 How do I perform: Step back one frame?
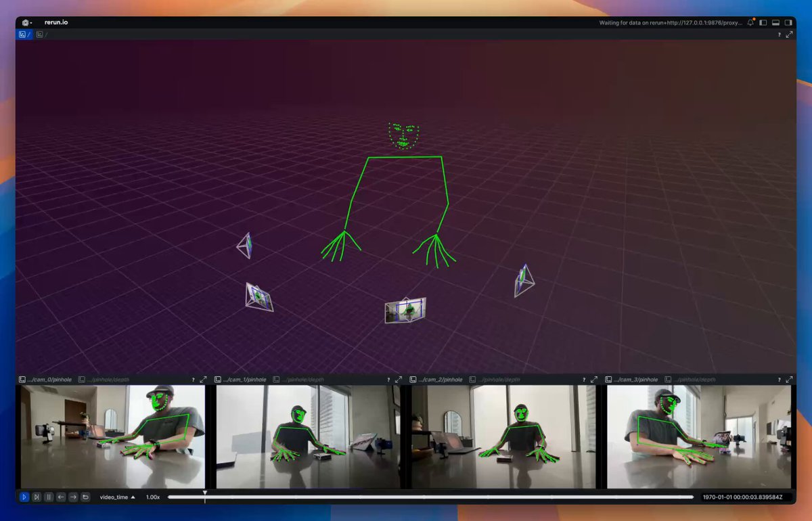(61, 497)
